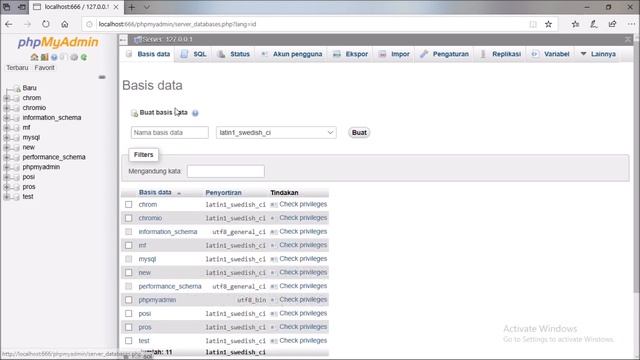Expand test database in tree

point(6,197)
